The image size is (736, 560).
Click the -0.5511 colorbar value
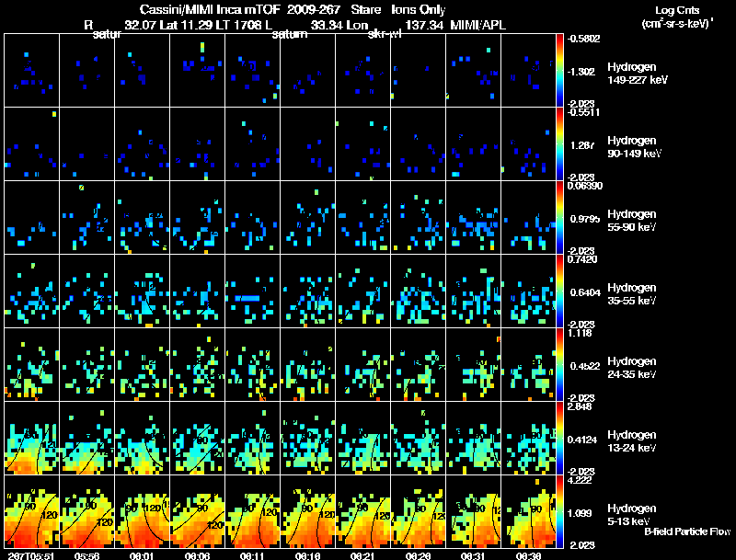pos(583,112)
